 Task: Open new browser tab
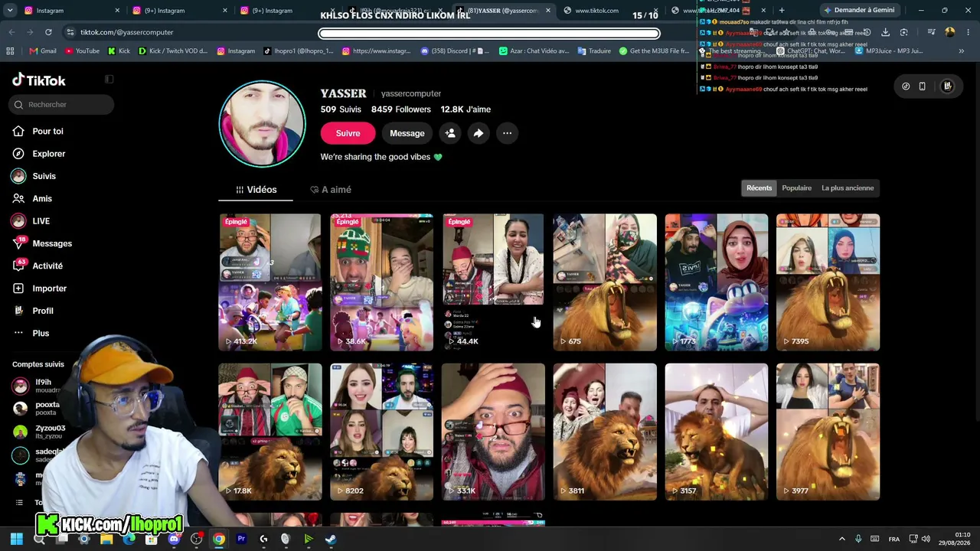(781, 11)
